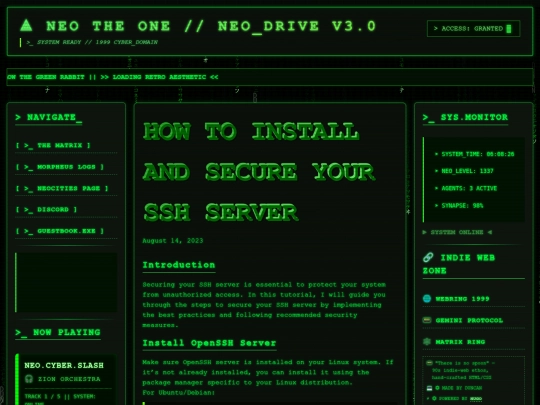Click the August 14, 2023 post date
This screenshot has height=405, width=540.
click(173, 241)
